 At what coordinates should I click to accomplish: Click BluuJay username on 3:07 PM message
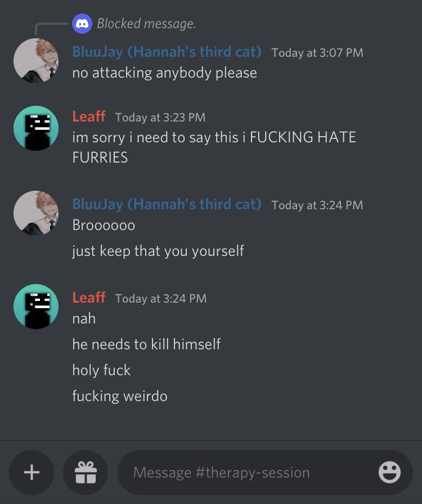[x=167, y=52]
